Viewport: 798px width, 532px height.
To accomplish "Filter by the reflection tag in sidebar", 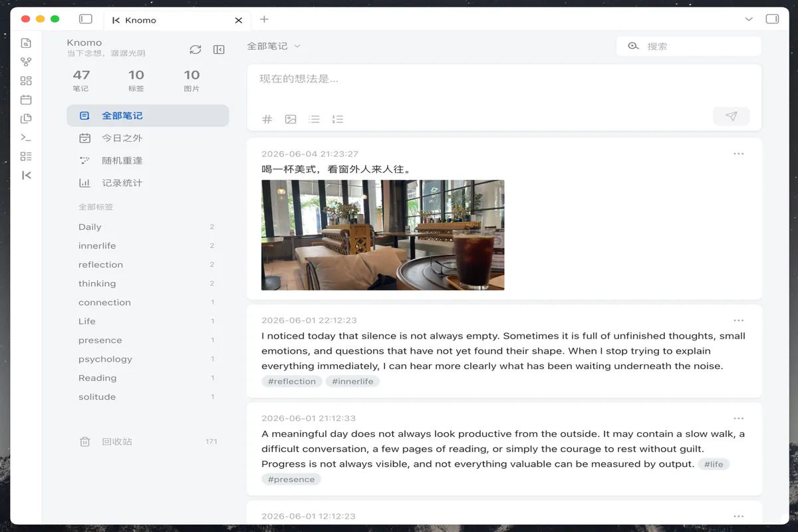I will [148, 265].
